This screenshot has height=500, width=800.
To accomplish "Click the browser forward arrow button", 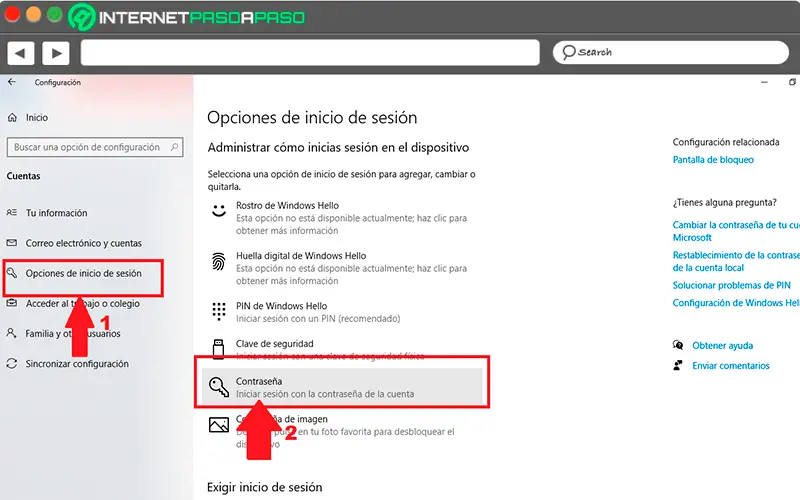I will point(56,53).
